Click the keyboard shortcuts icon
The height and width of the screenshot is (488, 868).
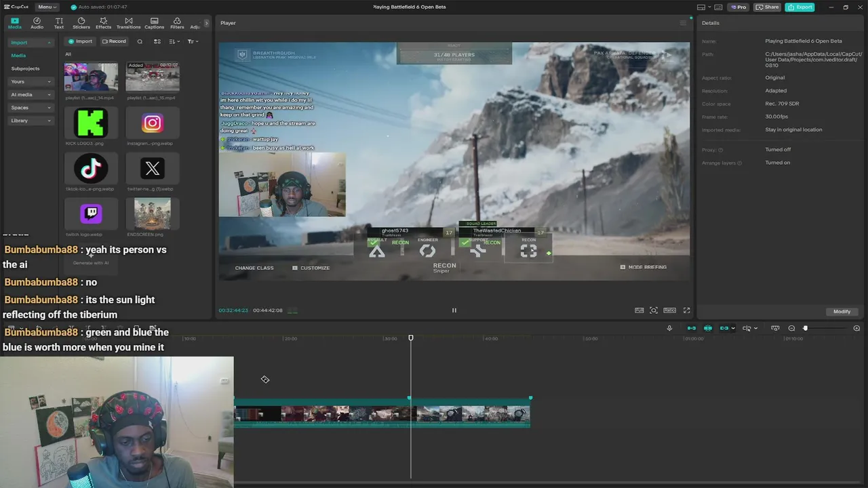pyautogui.click(x=718, y=7)
